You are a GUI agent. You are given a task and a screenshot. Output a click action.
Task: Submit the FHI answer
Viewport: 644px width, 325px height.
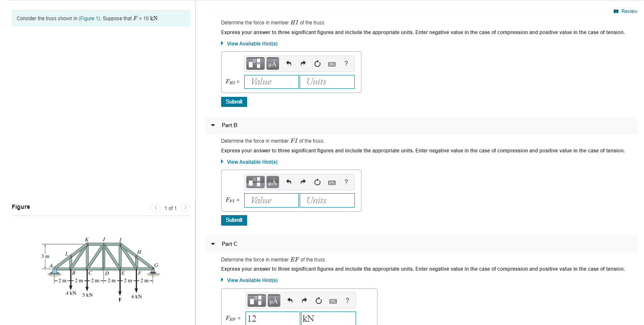[234, 101]
